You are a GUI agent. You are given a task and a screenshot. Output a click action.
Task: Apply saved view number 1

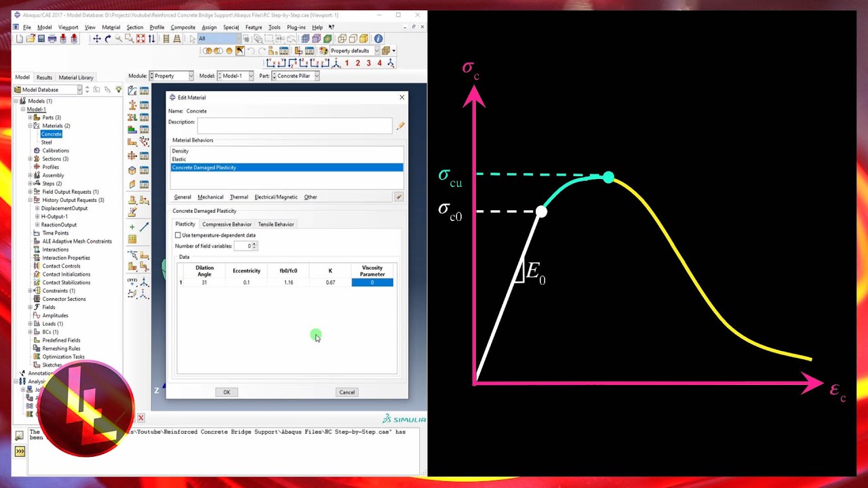coord(347,63)
